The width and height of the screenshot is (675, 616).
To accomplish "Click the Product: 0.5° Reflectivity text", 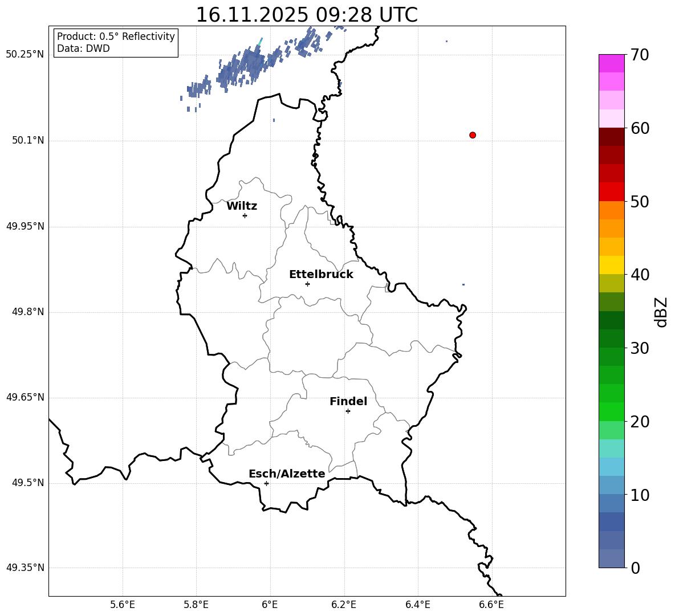I will (x=116, y=36).
